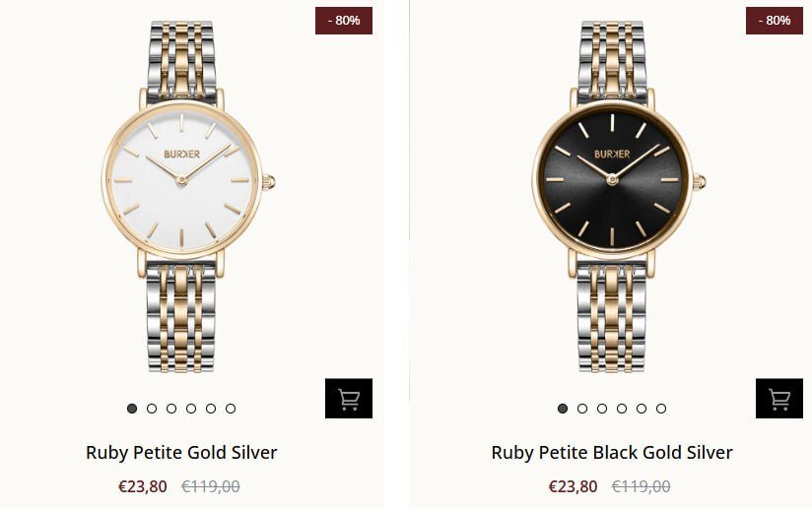Image resolution: width=812 pixels, height=508 pixels.
Task: Show fifth image of Ruby Petite Black Gold Silver
Action: click(642, 409)
